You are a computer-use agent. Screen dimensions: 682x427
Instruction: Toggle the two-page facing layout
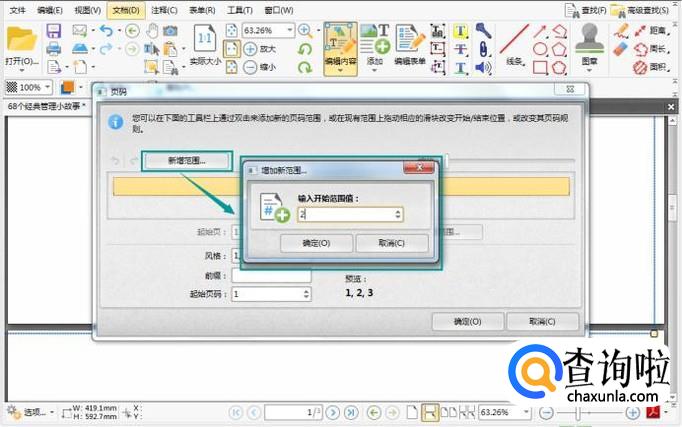click(x=449, y=412)
